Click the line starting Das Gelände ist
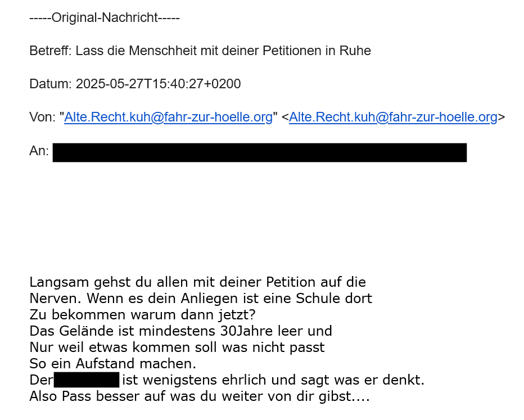This screenshot has width=524, height=420. [x=180, y=331]
